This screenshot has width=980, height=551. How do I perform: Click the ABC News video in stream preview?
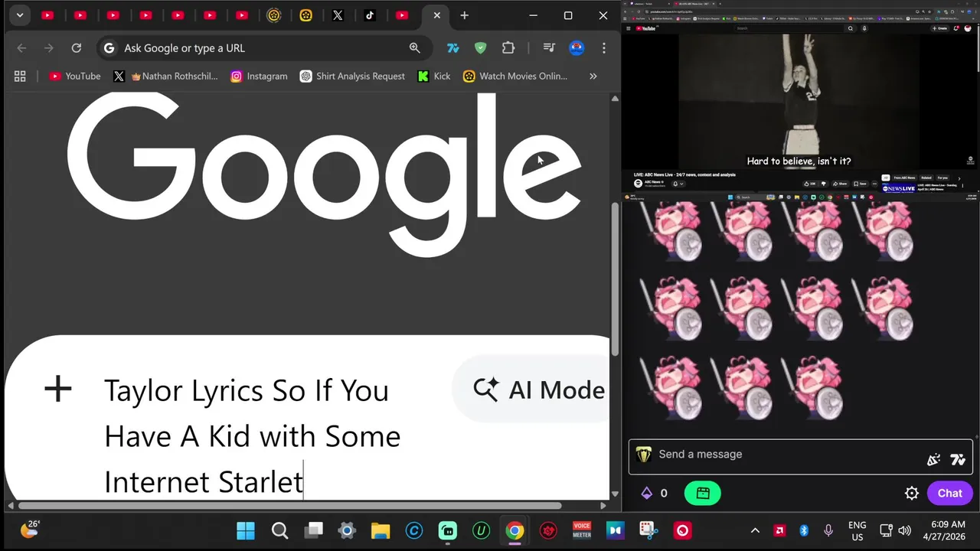click(x=800, y=101)
